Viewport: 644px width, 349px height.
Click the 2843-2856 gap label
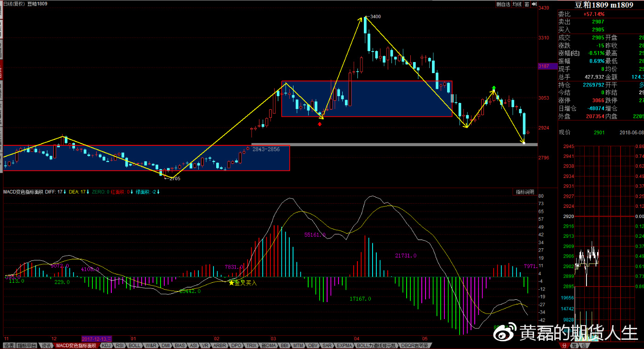[265, 149]
